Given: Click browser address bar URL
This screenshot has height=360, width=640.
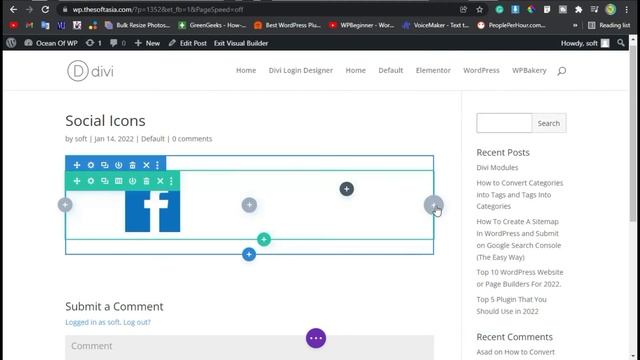Looking at the screenshot, I should pos(158,9).
